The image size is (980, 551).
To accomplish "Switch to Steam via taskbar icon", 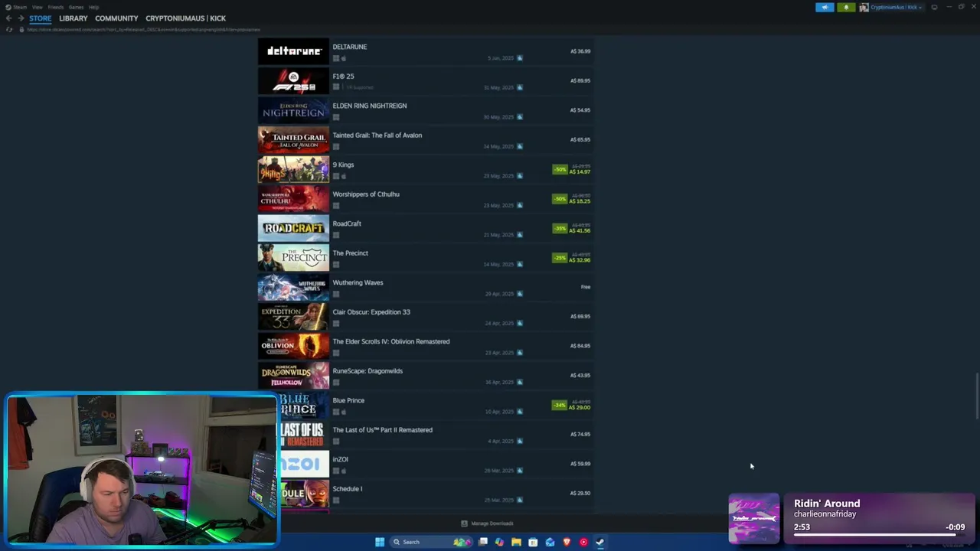I will pyautogui.click(x=599, y=542).
